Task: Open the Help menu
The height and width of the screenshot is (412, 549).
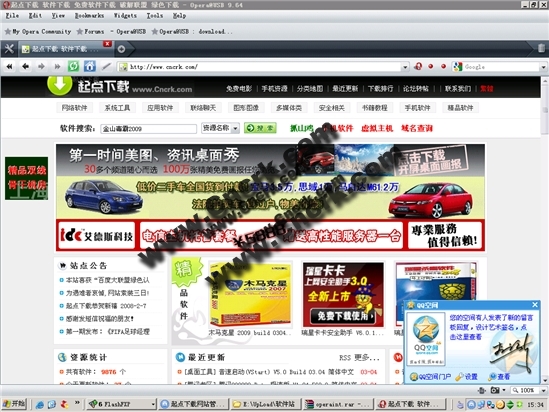Action: [x=179, y=15]
